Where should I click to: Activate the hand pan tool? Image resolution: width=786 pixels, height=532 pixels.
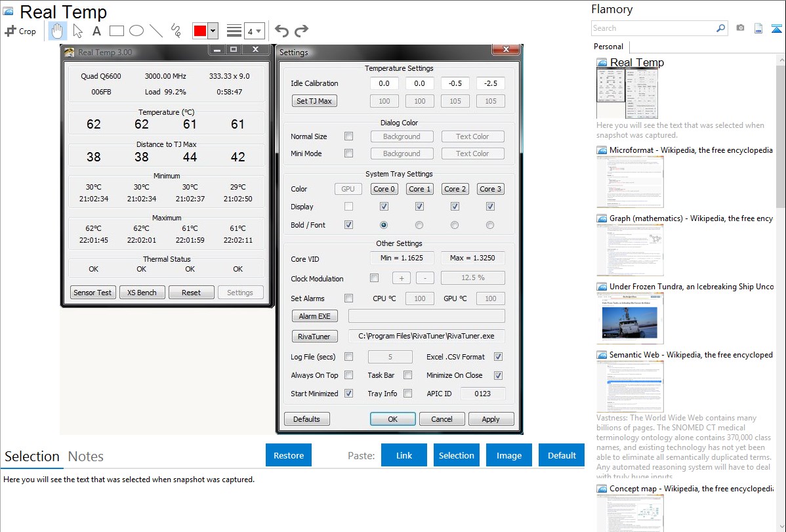pyautogui.click(x=58, y=31)
